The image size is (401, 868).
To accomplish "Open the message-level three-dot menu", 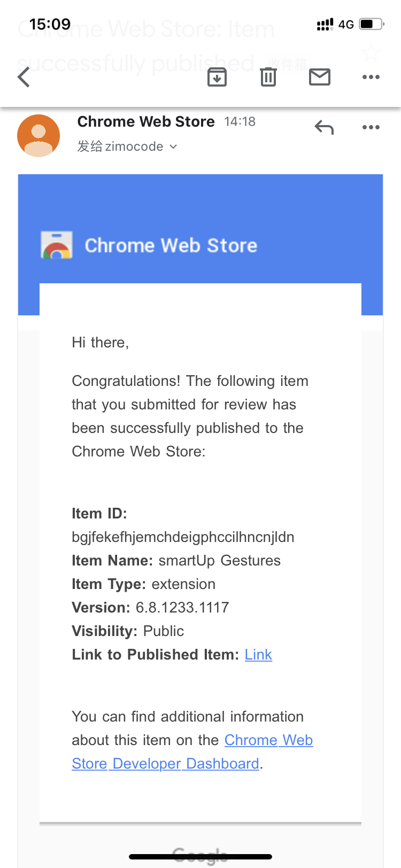I will tap(371, 127).
